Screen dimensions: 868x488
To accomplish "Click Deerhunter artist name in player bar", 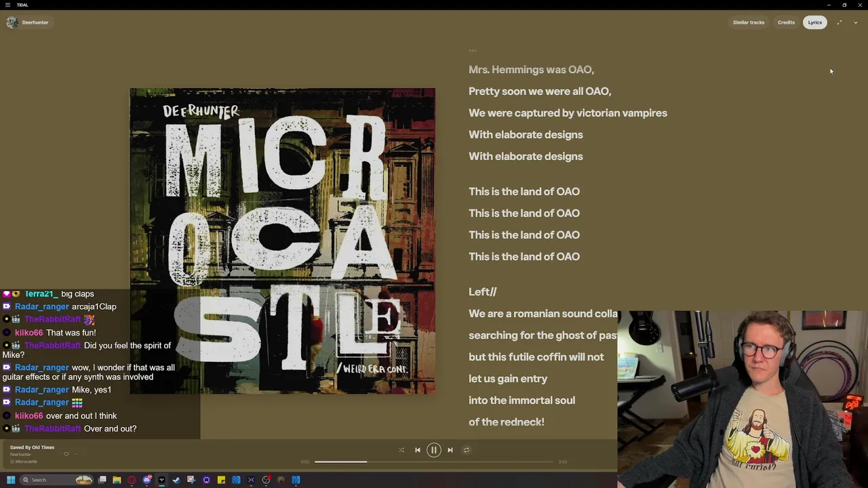I will click(20, 454).
